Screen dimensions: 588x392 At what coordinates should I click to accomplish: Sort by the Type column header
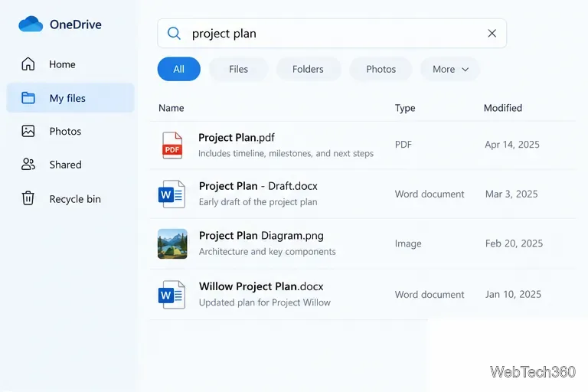405,108
